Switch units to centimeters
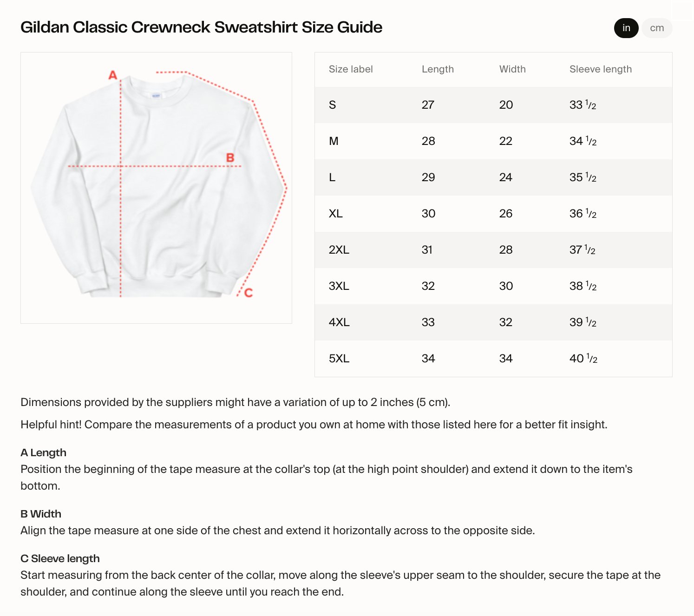 [657, 28]
